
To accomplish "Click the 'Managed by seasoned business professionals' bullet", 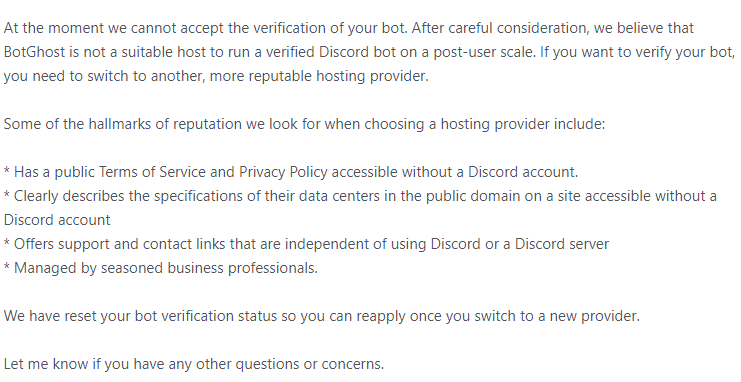I will coord(161,269).
